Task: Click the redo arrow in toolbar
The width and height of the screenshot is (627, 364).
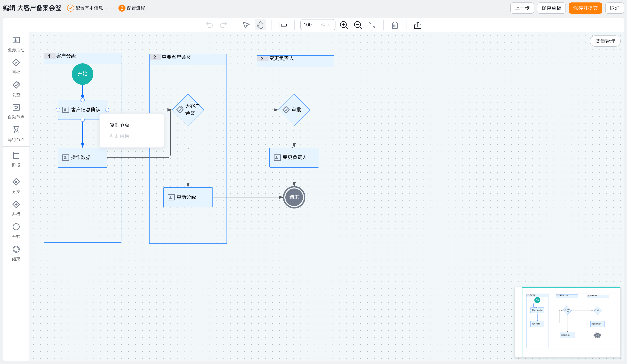Action: click(223, 25)
